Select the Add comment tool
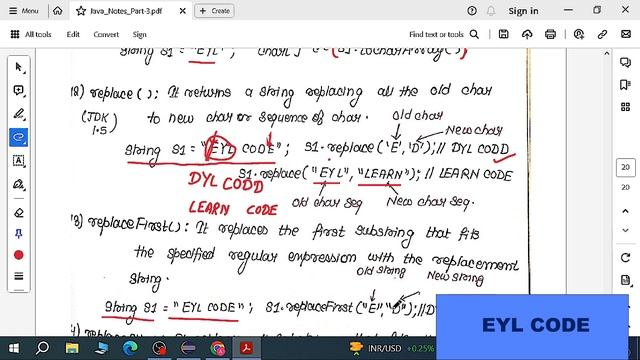The width and height of the screenshot is (640, 360). click(19, 91)
